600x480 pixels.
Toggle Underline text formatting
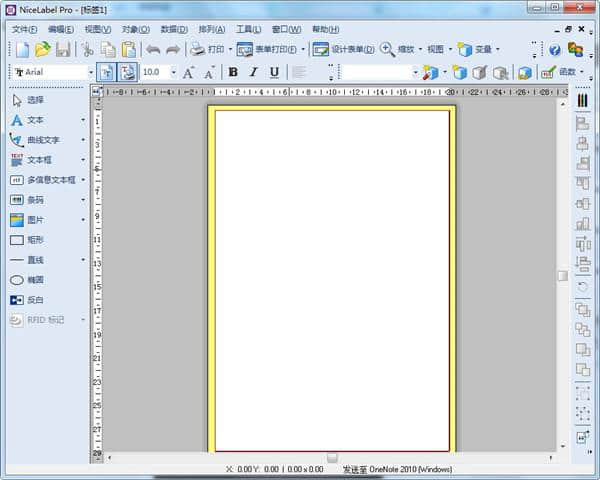274,72
